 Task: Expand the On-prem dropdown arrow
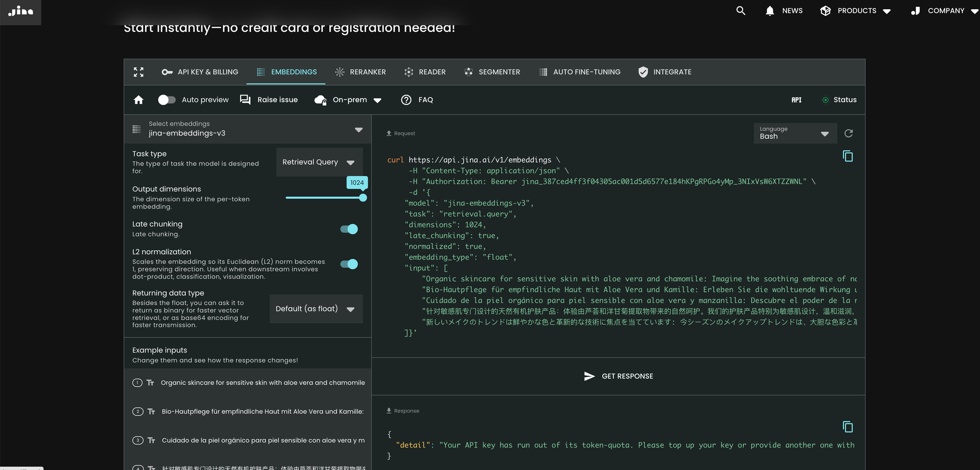[377, 100]
